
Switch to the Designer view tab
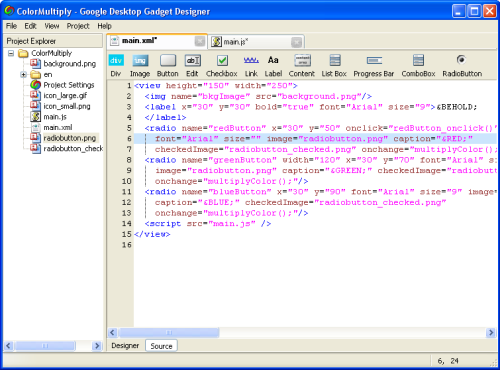[125, 346]
